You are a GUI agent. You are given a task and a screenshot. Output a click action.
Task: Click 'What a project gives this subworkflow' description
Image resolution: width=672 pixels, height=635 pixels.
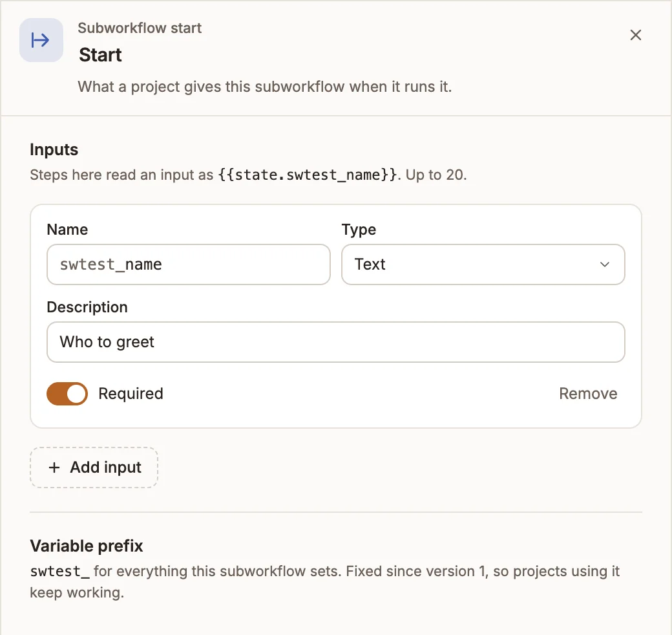(x=264, y=87)
